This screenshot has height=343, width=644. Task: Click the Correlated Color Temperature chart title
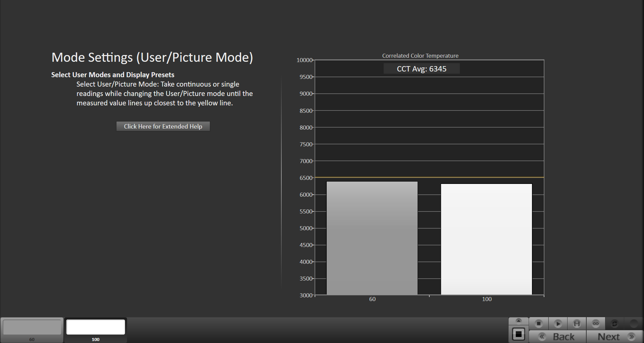pyautogui.click(x=420, y=56)
